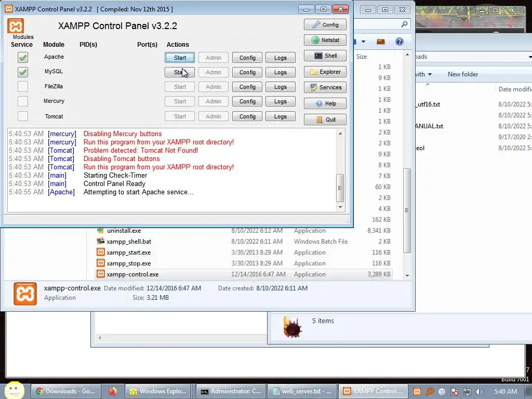
Task: Click the xampp_stop.exe file icon
Action: click(x=100, y=263)
